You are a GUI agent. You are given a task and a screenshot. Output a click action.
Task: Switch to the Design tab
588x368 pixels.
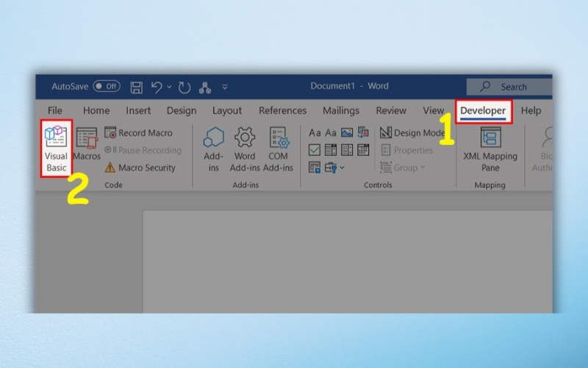(x=182, y=110)
